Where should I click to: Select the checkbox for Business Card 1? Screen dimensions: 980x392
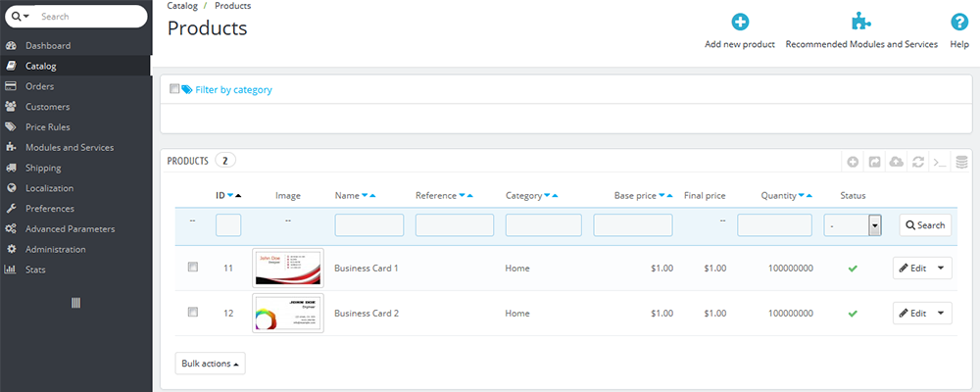click(192, 267)
